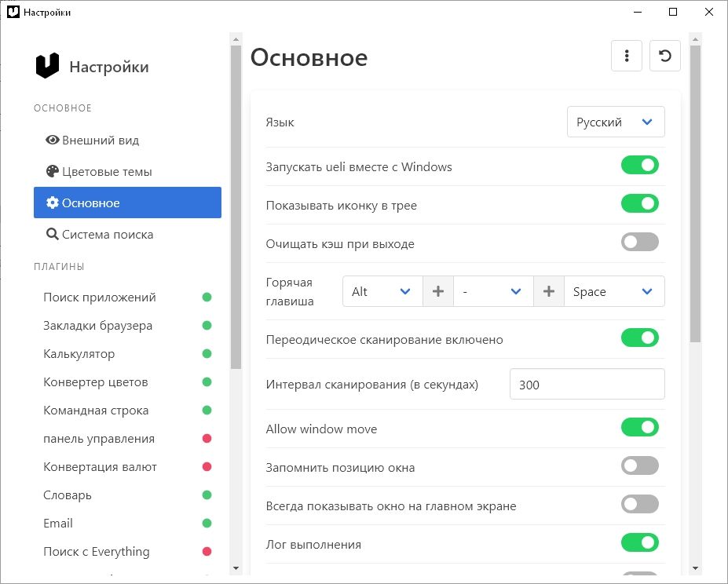The height and width of the screenshot is (584, 728).
Task: Click the gear icon next to Основное
Action: coord(53,203)
